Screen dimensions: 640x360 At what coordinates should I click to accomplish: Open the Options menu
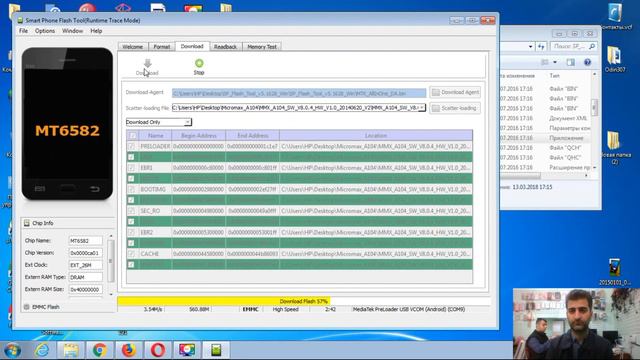tap(44, 31)
